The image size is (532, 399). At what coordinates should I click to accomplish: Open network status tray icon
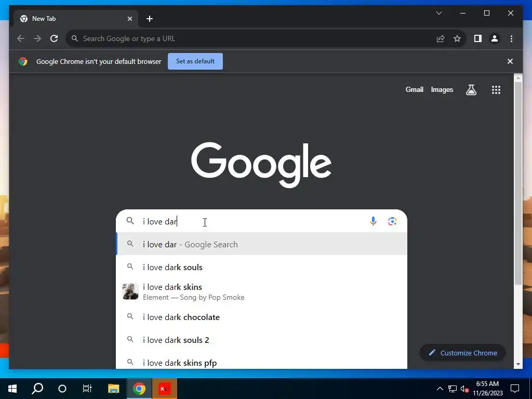tap(453, 389)
